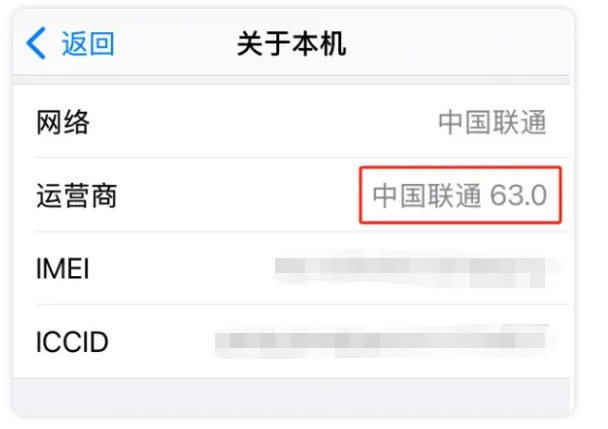608x429 pixels.
Task: Click empty space between 运营商 and red box
Action: (237, 195)
